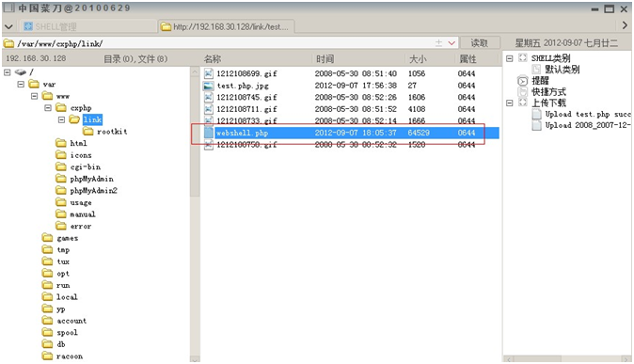Click the 1212108699.gif file icon
Screen dimensions: 634x364
point(208,73)
